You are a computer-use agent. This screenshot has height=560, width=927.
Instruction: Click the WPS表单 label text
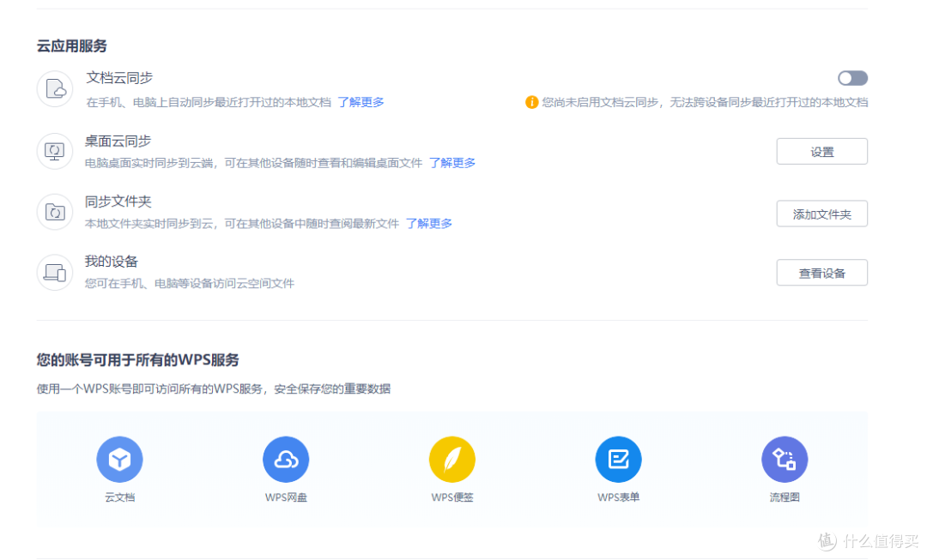click(618, 497)
